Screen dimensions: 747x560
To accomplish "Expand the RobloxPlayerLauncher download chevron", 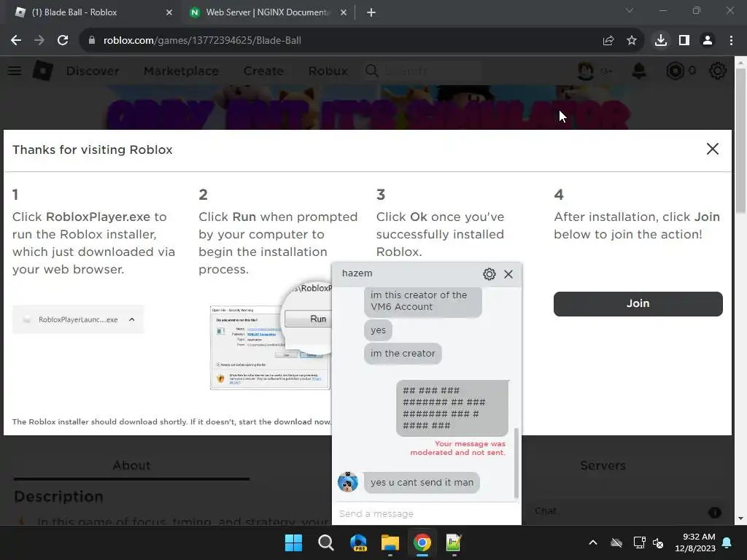I will (132, 319).
